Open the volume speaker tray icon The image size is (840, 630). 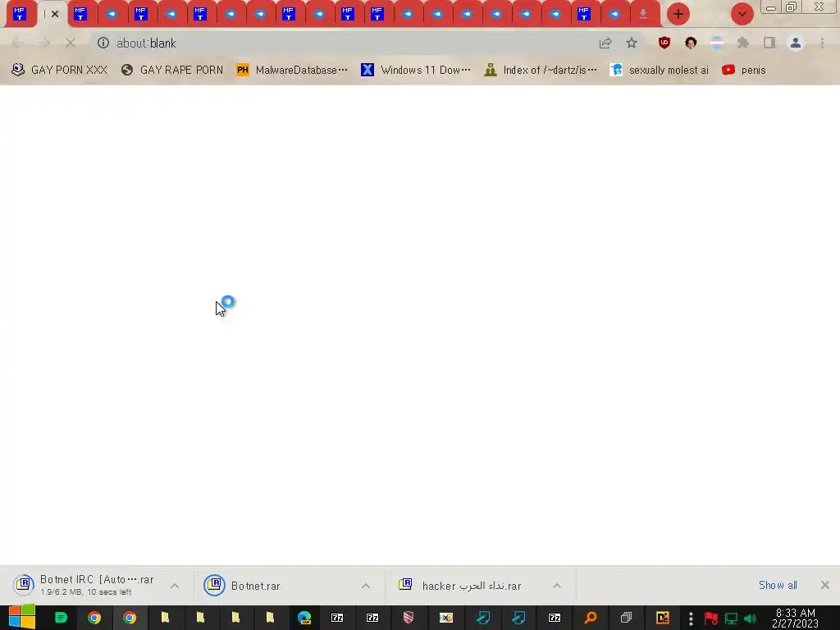point(750,619)
